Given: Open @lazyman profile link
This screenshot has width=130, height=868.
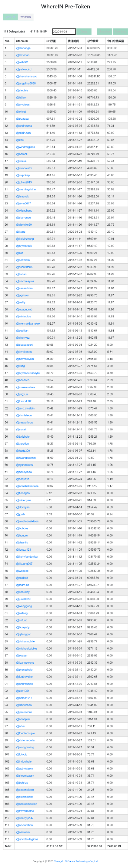Looking at the screenshot, I should click(x=23, y=55).
